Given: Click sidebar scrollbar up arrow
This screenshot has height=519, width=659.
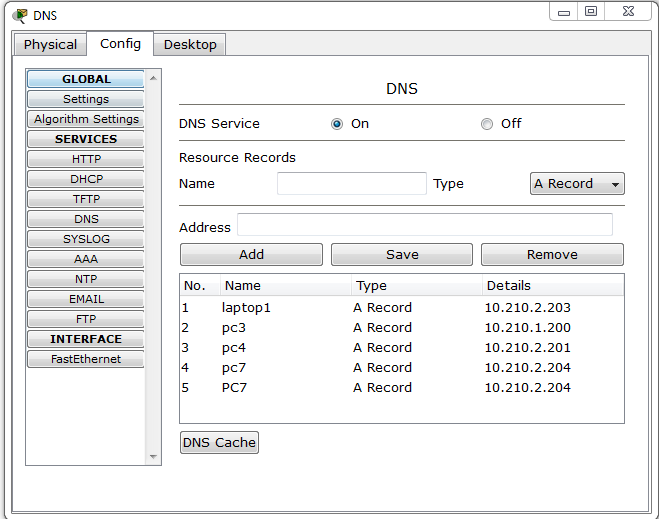Looking at the screenshot, I should (x=153, y=78).
